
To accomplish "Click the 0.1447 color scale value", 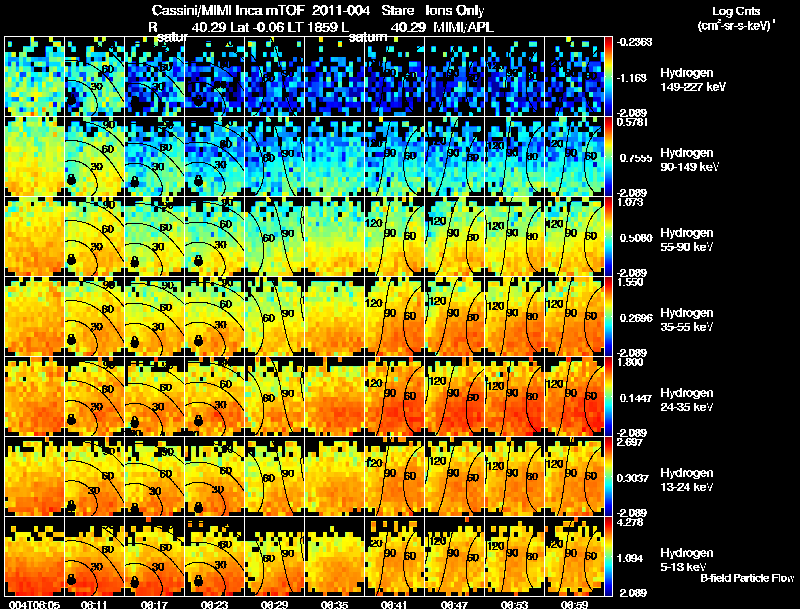I will [634, 398].
